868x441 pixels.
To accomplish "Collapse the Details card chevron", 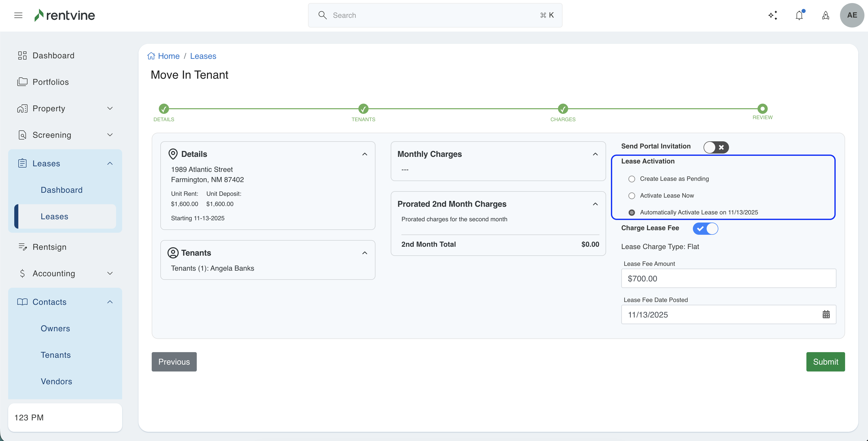I will (x=365, y=154).
